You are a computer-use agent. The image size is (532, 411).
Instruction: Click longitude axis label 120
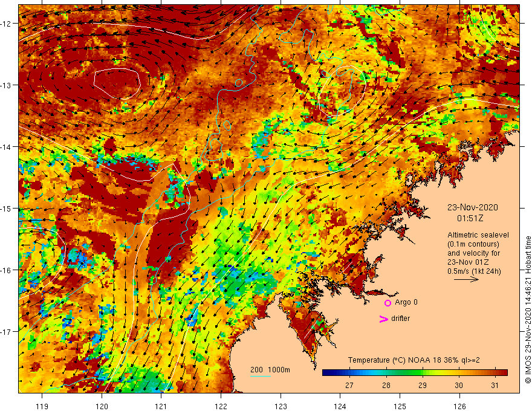point(102,406)
